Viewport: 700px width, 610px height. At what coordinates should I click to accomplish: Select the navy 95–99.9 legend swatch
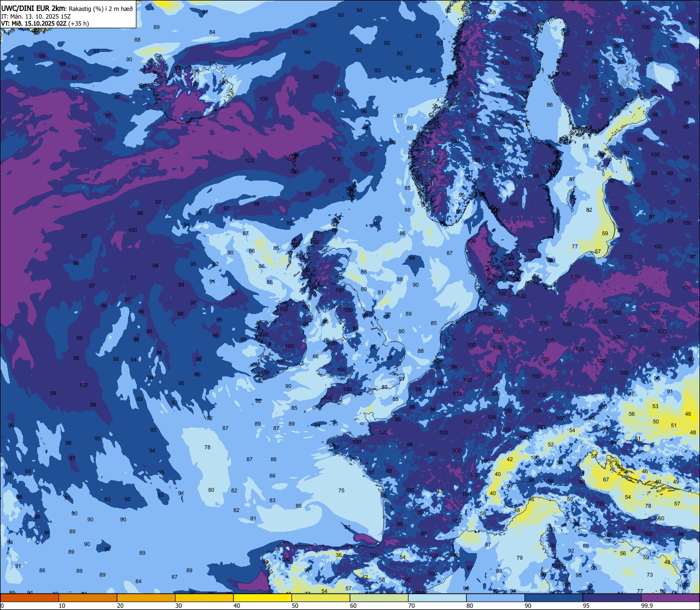coord(612,597)
